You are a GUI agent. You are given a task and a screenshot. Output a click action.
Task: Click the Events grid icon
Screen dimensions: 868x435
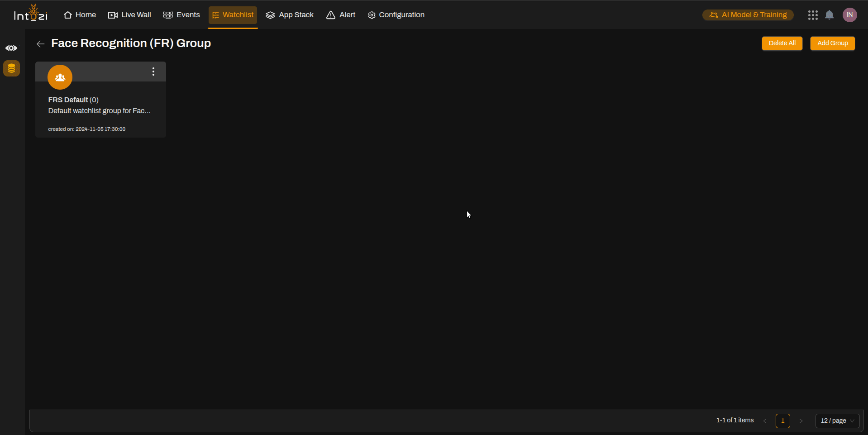167,14
